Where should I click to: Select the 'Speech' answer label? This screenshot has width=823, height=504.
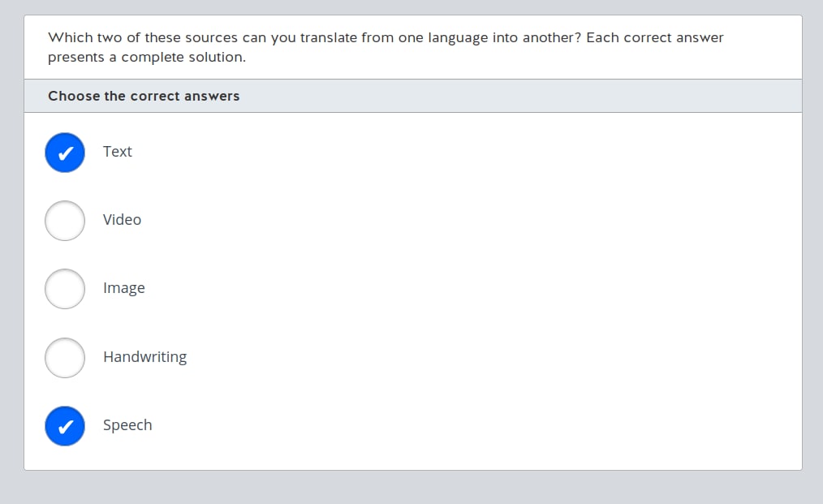(127, 425)
